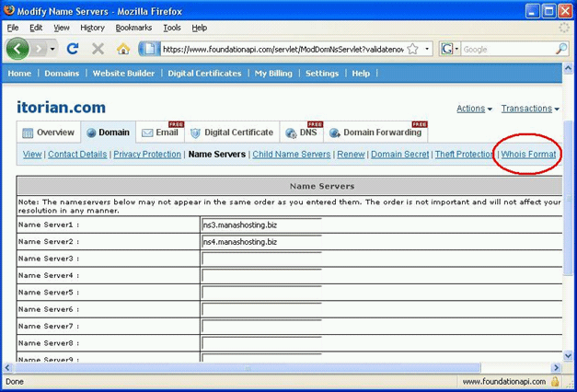The image size is (577, 392).
Task: Click the green Back navigation arrow
Action: 17,49
